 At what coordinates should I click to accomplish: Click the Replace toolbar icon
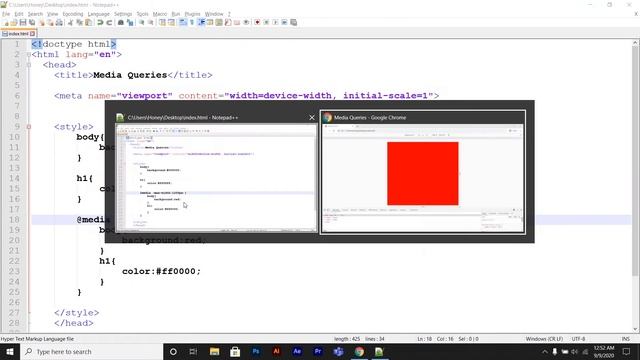(130, 22)
